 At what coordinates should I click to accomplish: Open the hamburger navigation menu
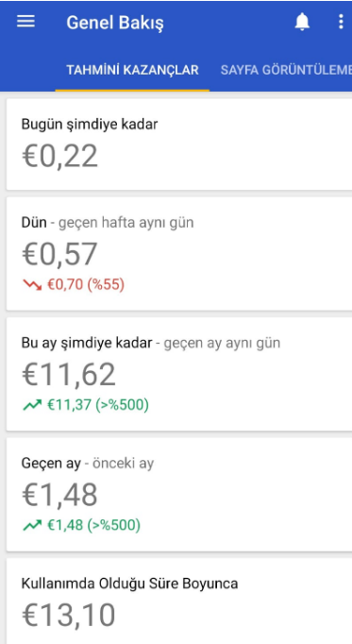coord(25,22)
